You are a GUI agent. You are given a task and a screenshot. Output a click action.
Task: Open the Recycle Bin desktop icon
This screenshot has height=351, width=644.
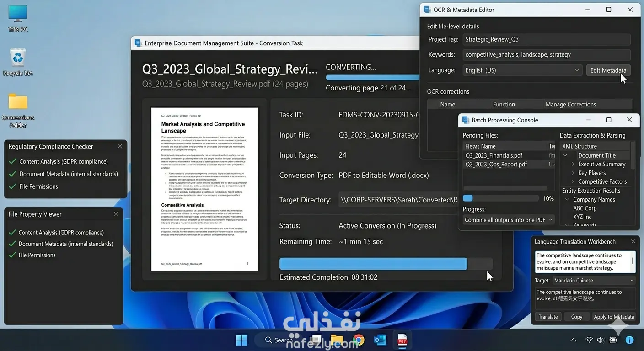pyautogui.click(x=18, y=62)
